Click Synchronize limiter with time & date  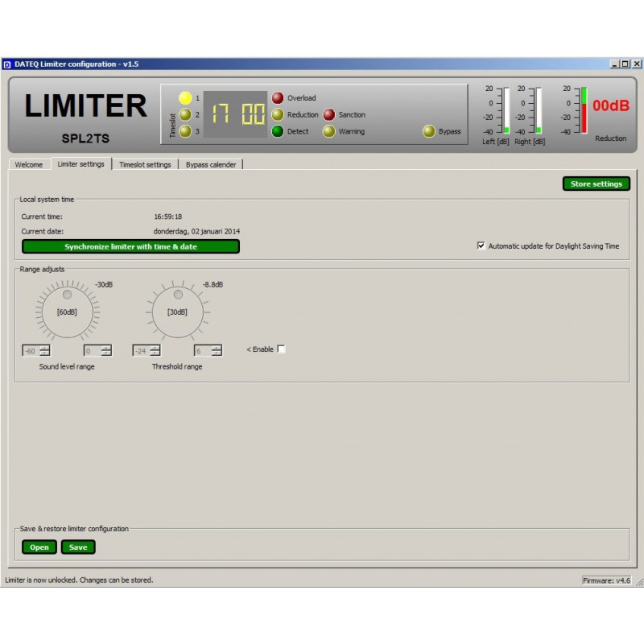point(130,246)
